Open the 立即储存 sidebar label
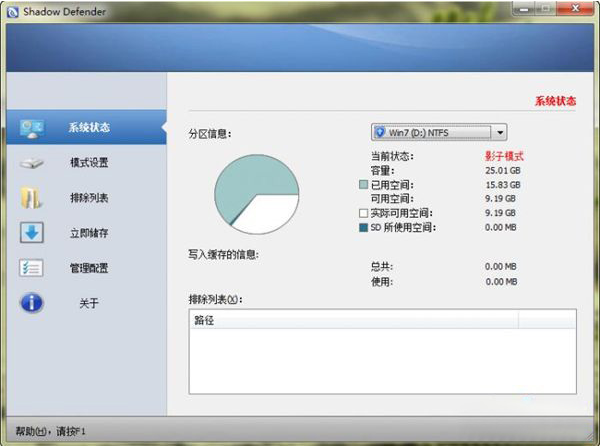The width and height of the screenshot is (601, 448). tap(89, 233)
